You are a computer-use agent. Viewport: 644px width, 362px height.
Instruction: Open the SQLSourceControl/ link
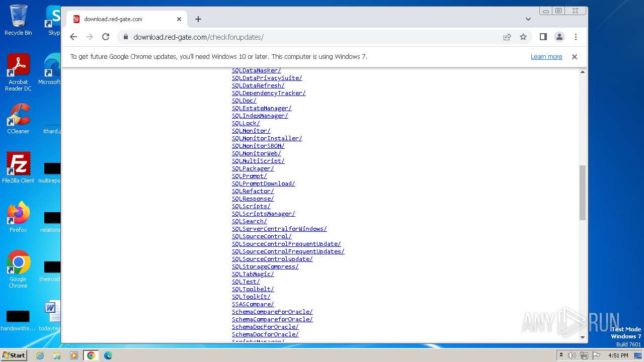click(x=262, y=236)
